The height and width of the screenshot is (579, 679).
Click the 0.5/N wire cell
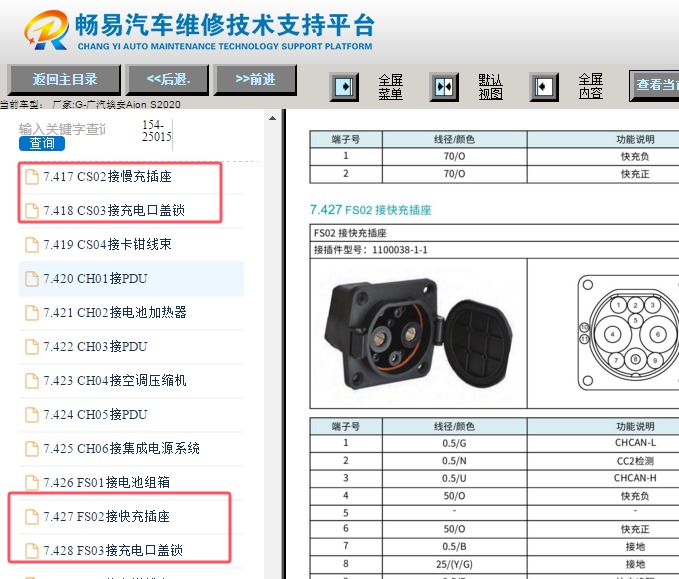454,461
